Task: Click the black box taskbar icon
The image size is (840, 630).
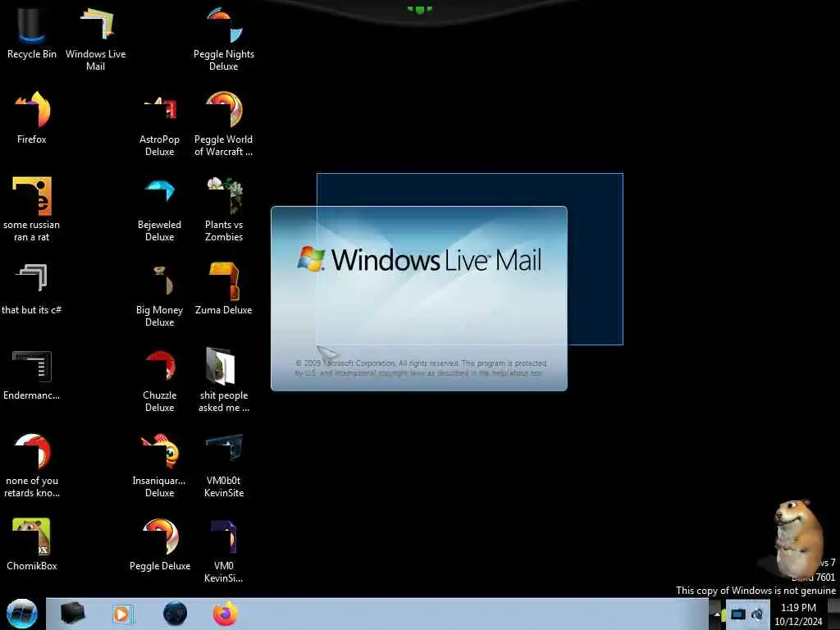Action: click(x=72, y=614)
